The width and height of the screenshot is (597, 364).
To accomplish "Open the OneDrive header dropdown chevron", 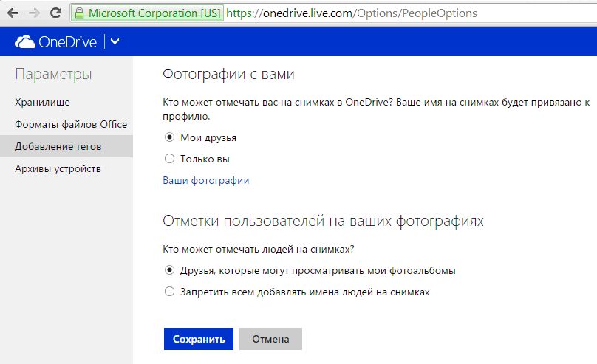I will point(115,41).
